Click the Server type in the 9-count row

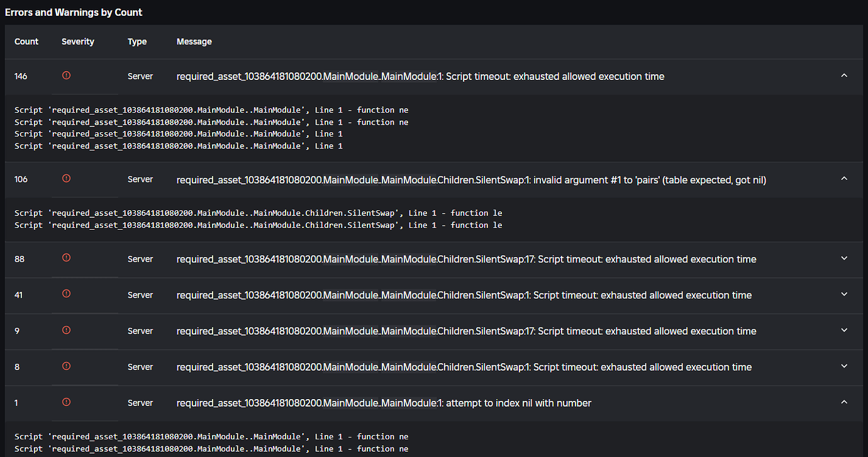140,331
